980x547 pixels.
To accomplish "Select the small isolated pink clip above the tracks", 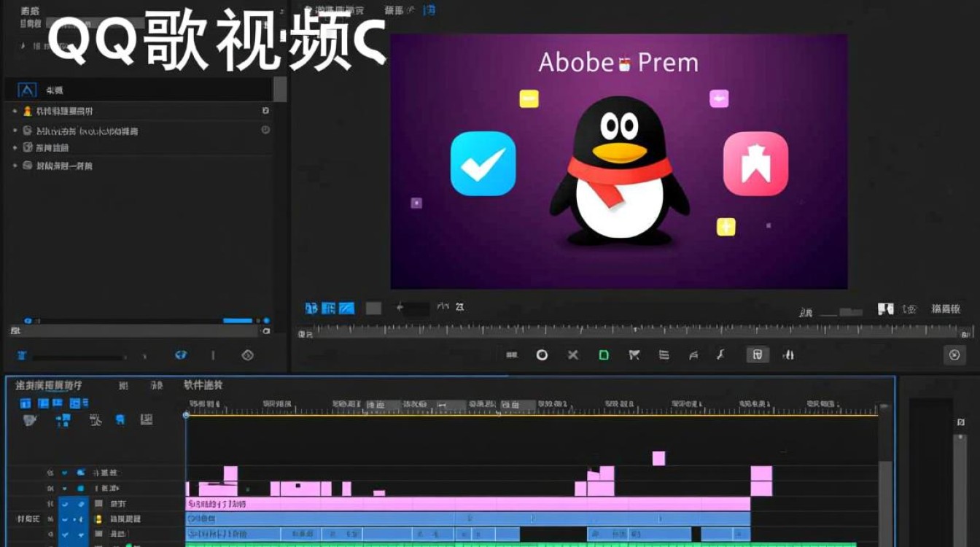I will click(x=658, y=458).
